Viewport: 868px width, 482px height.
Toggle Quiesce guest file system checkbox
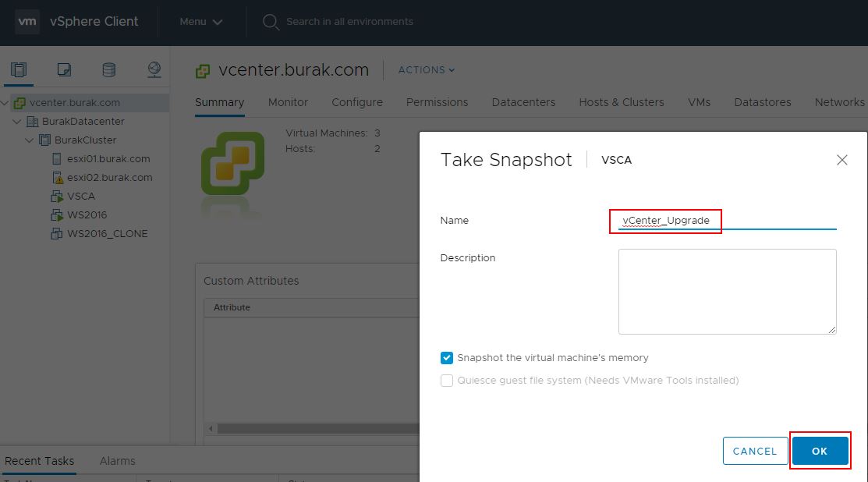(x=447, y=381)
